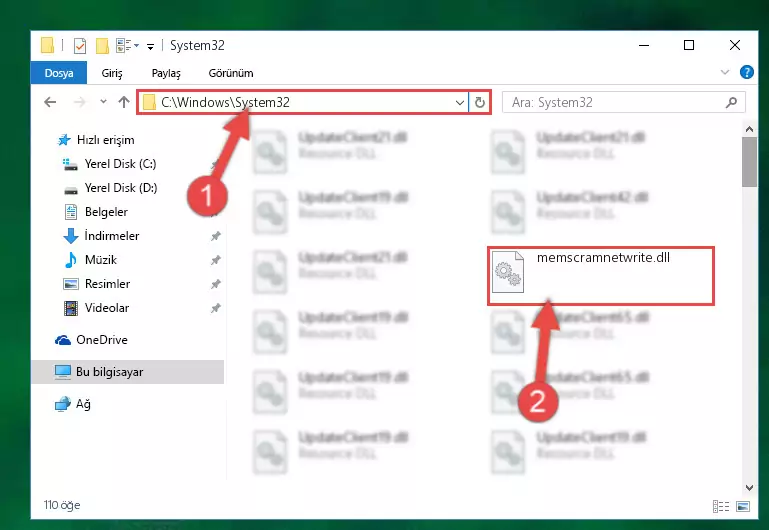The width and height of the screenshot is (769, 530).
Task: Click the 110 öğe status text
Action: point(62,505)
